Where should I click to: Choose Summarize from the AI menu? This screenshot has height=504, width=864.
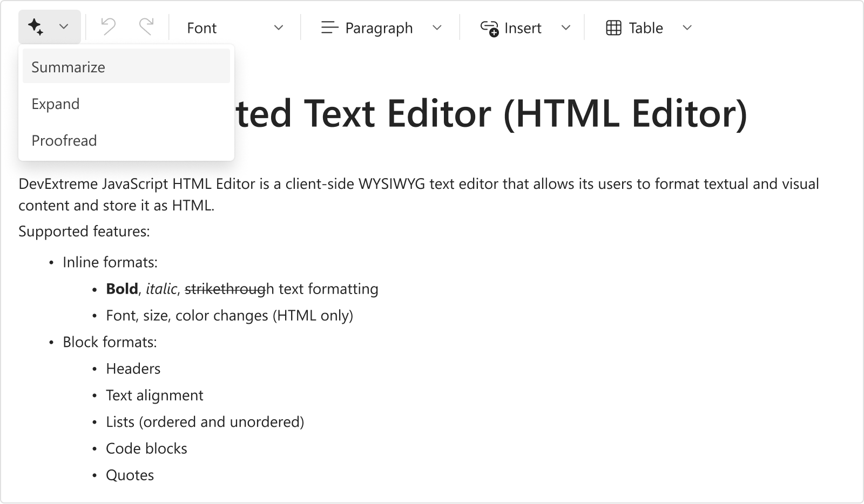tap(126, 66)
